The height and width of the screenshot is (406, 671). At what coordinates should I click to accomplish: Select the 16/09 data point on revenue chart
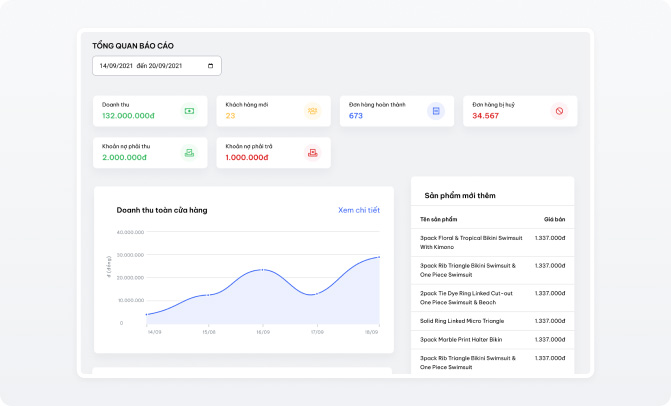coord(262,270)
